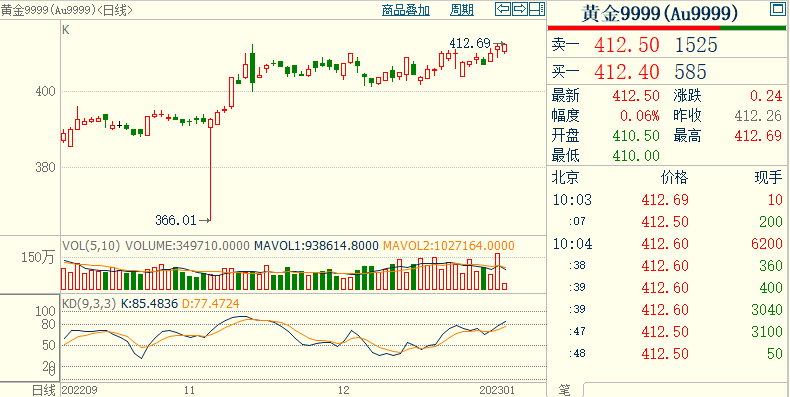Click the 最高 high value 412.69
This screenshot has width=790, height=397.
coord(759,136)
